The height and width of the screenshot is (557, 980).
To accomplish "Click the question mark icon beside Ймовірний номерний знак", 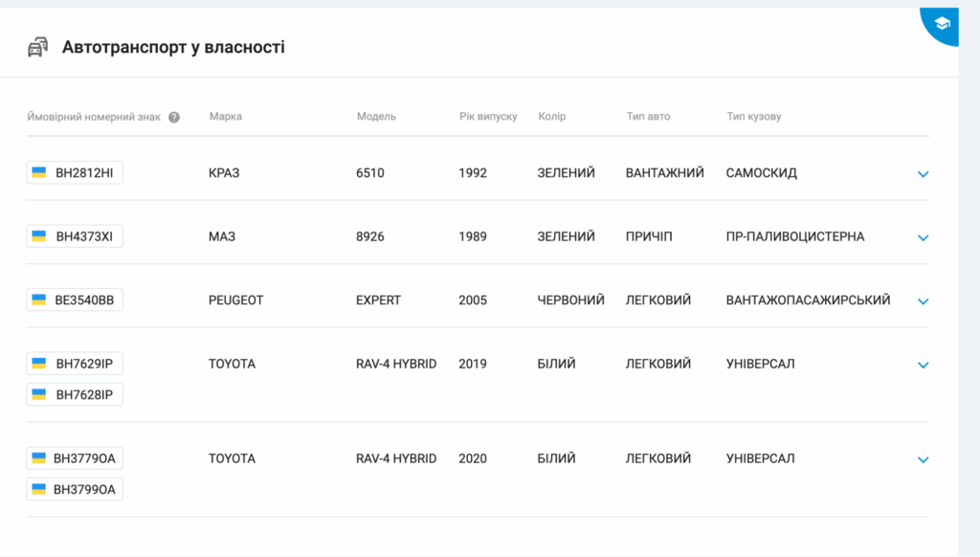I will (174, 118).
